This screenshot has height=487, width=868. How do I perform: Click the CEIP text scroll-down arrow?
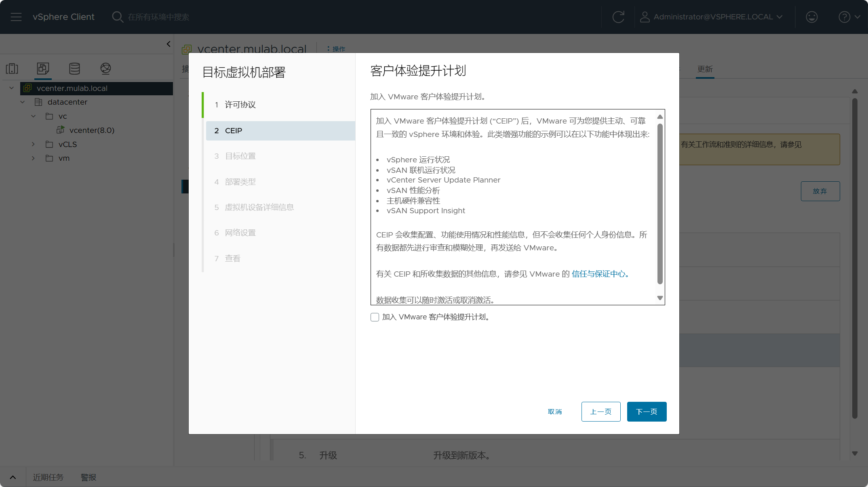click(x=660, y=298)
